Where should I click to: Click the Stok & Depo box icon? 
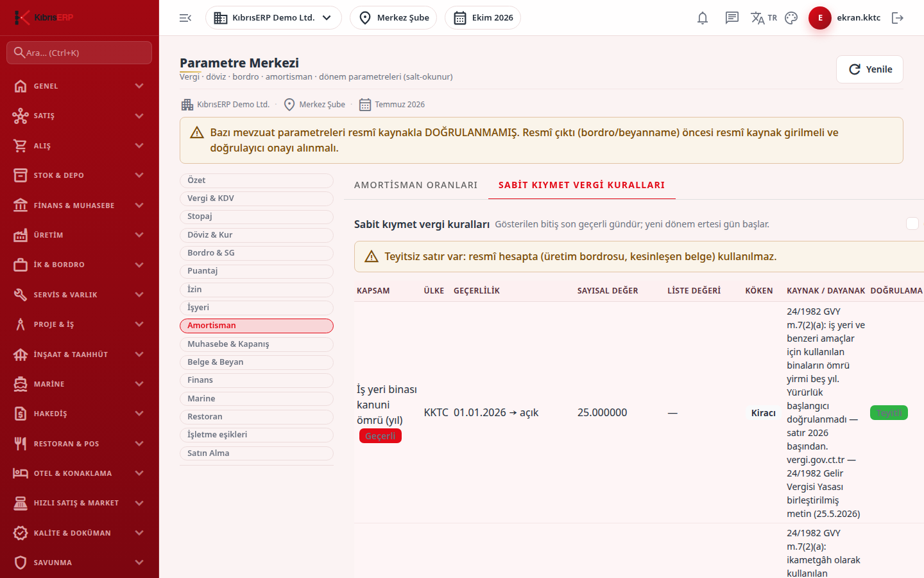click(21, 175)
